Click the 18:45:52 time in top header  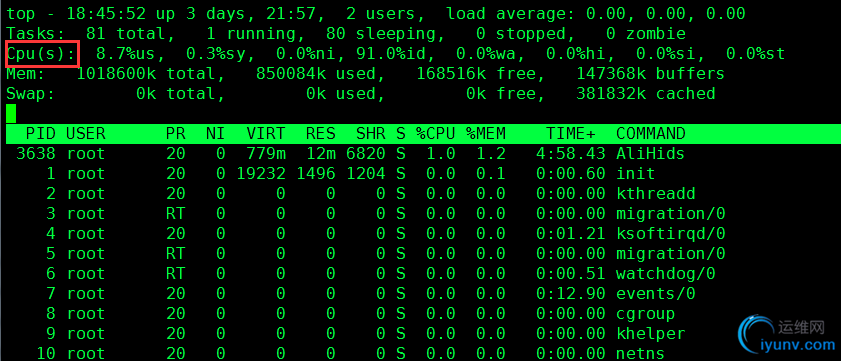pos(106,13)
